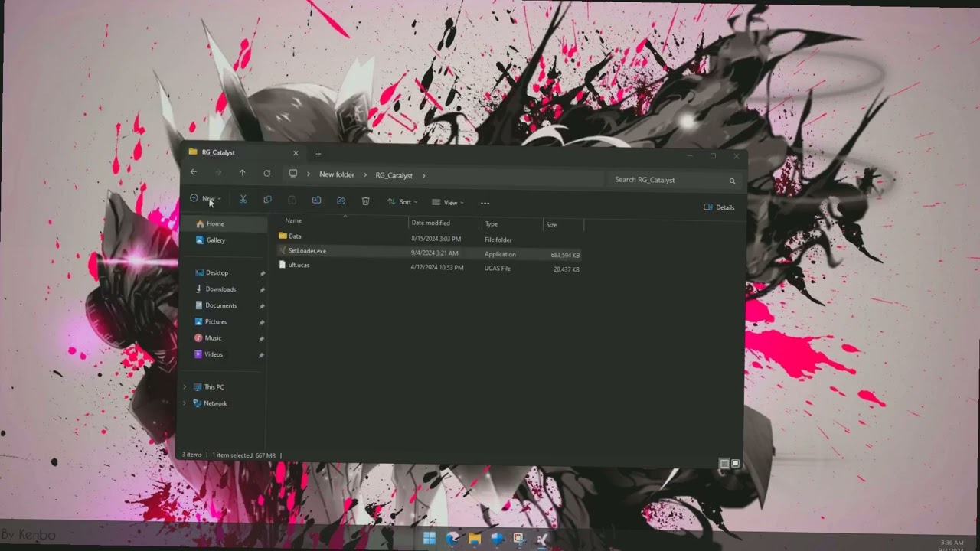Click the Cut scissors icon
The width and height of the screenshot is (980, 551).
[x=243, y=200]
